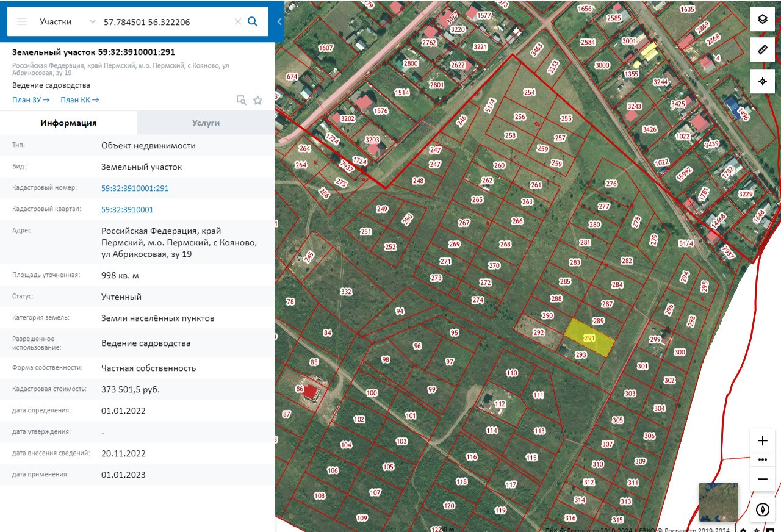Image resolution: width=781 pixels, height=532 pixels.
Task: Select parcel labeled 289 on the map
Action: 598,321
